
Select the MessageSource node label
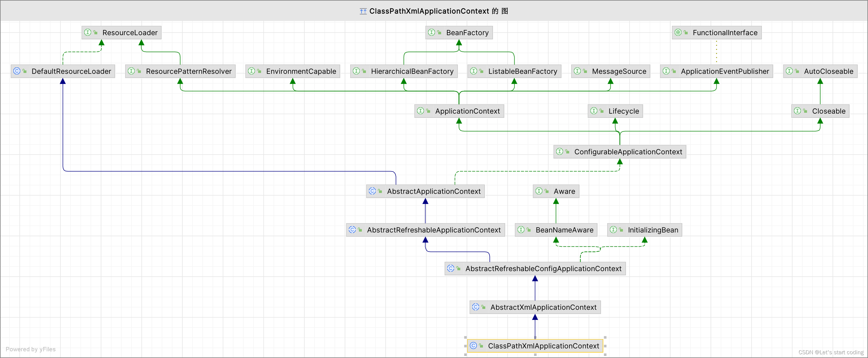(x=619, y=71)
